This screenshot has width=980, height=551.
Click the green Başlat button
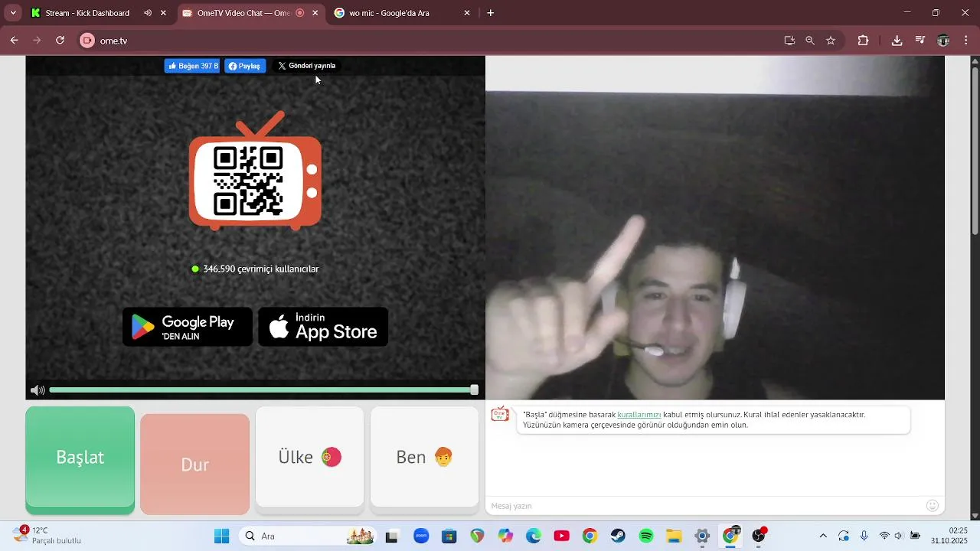(x=80, y=459)
